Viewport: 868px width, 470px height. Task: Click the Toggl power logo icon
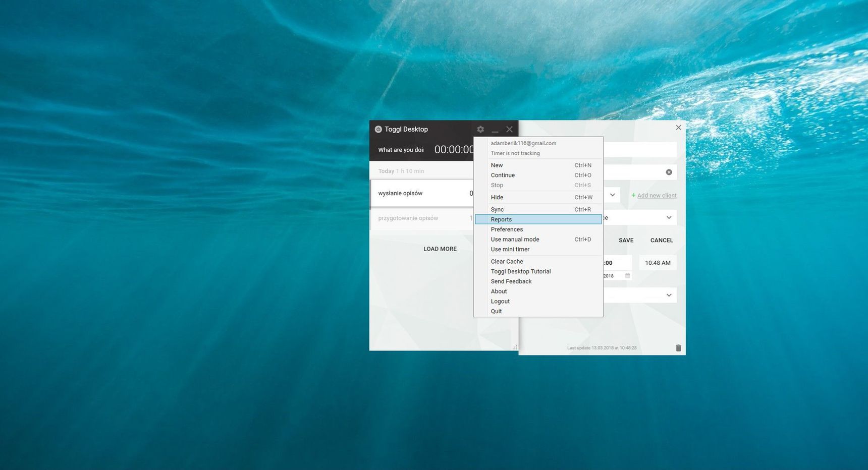pyautogui.click(x=378, y=130)
